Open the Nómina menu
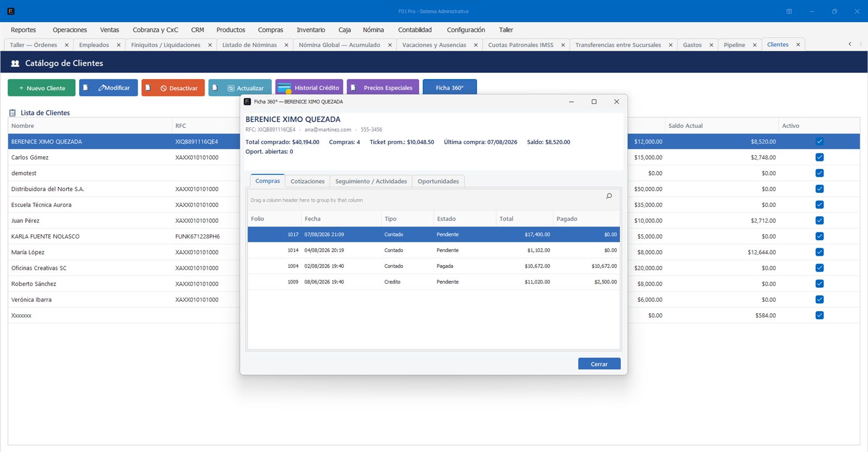This screenshot has width=868, height=452. (x=373, y=30)
